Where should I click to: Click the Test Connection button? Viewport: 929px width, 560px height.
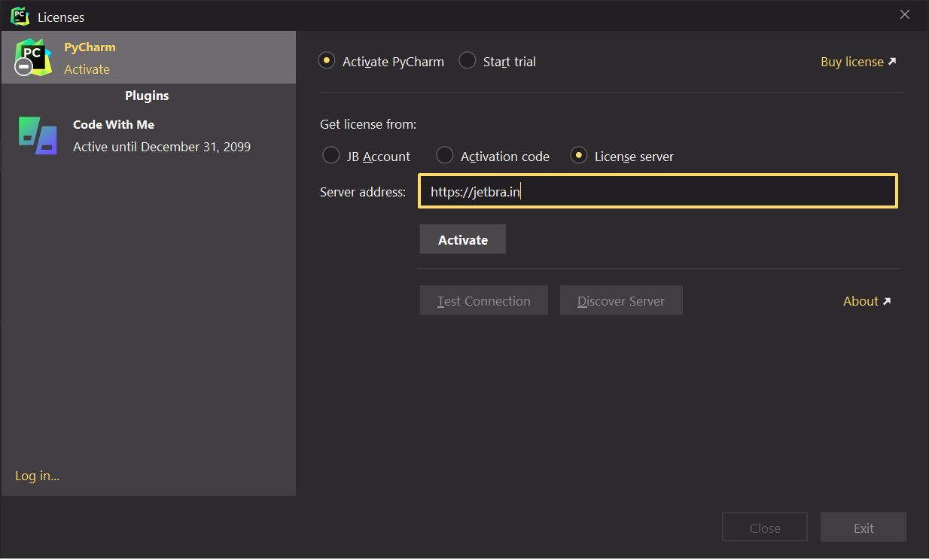coord(484,300)
